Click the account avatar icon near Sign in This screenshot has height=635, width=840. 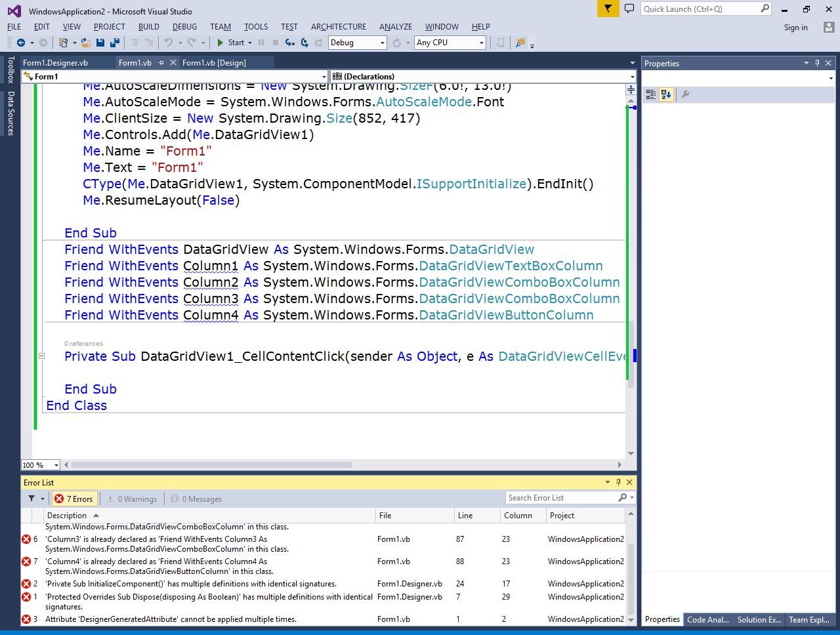pyautogui.click(x=829, y=27)
